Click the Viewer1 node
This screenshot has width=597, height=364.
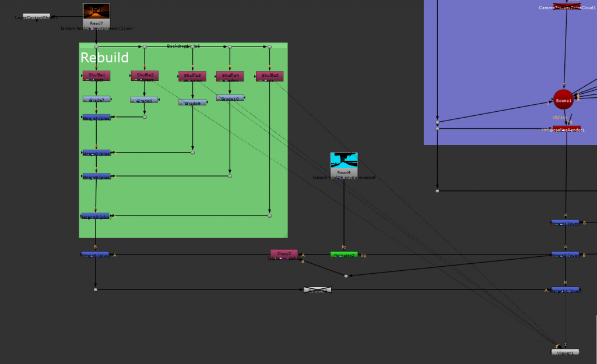pyautogui.click(x=566, y=352)
